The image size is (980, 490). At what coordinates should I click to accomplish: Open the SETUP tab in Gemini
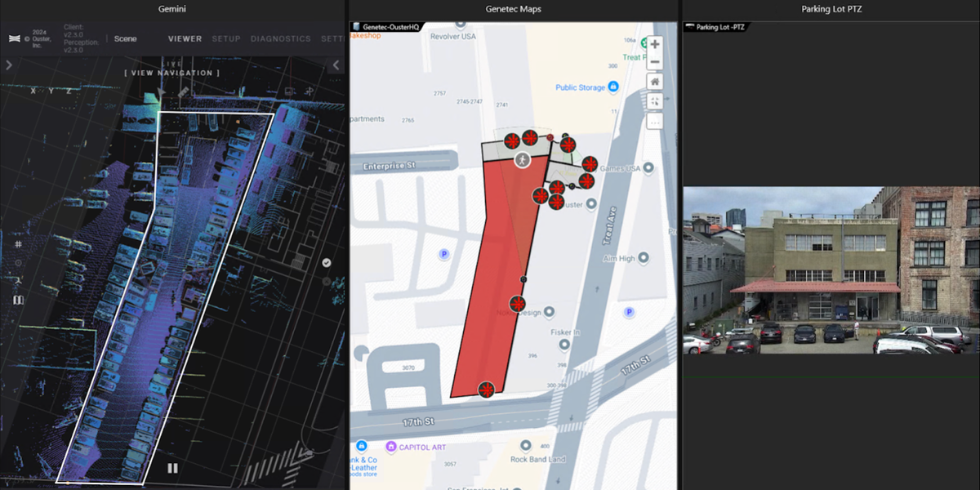[226, 38]
